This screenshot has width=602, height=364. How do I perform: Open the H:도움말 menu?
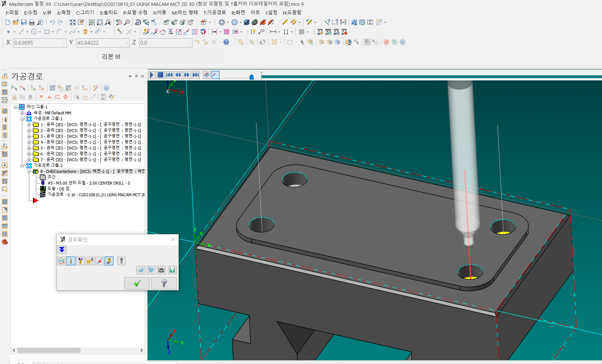click(x=292, y=12)
